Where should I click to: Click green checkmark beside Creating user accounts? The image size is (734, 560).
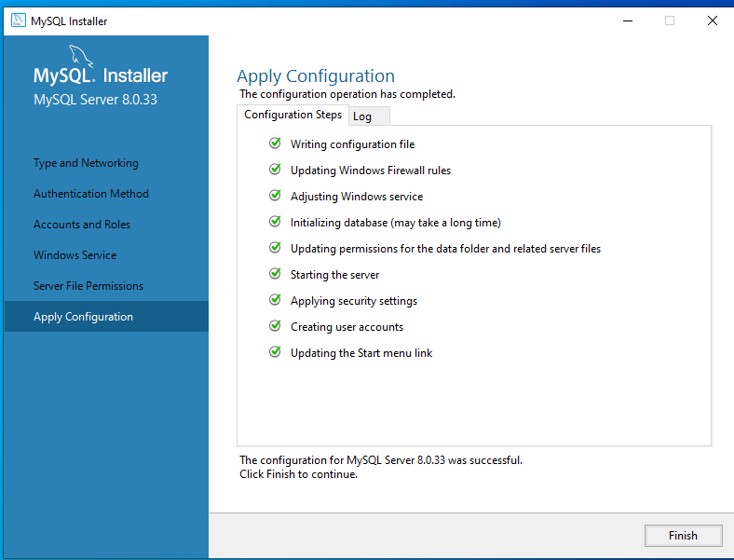(x=275, y=326)
